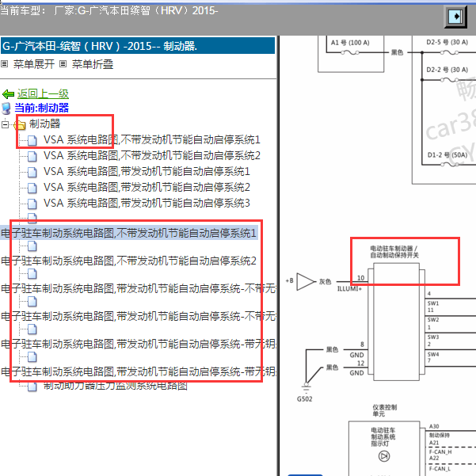The width and height of the screenshot is (476, 476).
Task: Collapse the 制动器 tree node
Action: pos(5,124)
